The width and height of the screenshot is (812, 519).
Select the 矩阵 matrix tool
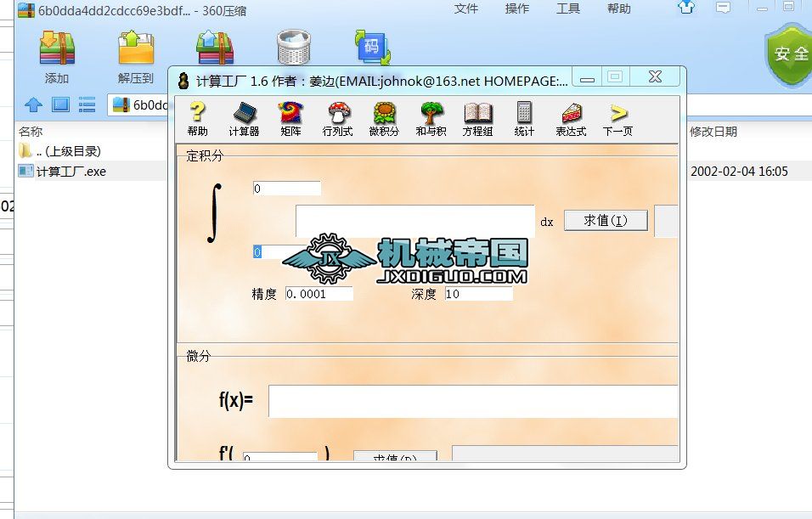pos(290,119)
